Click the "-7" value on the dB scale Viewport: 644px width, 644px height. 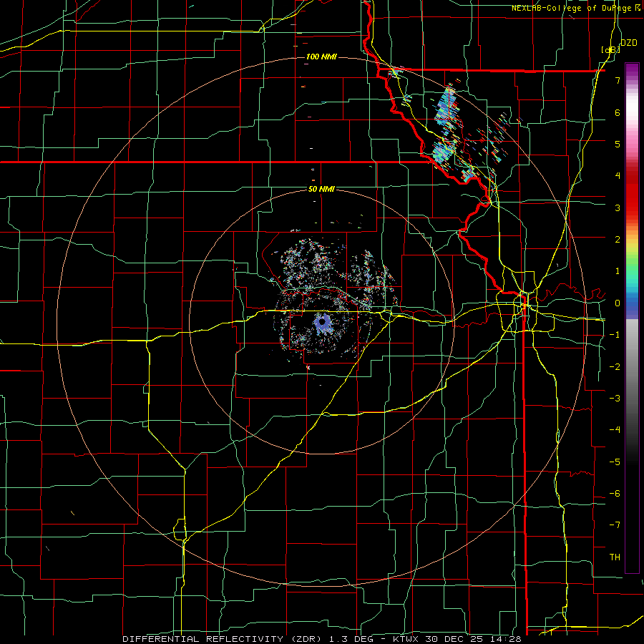[x=615, y=525]
